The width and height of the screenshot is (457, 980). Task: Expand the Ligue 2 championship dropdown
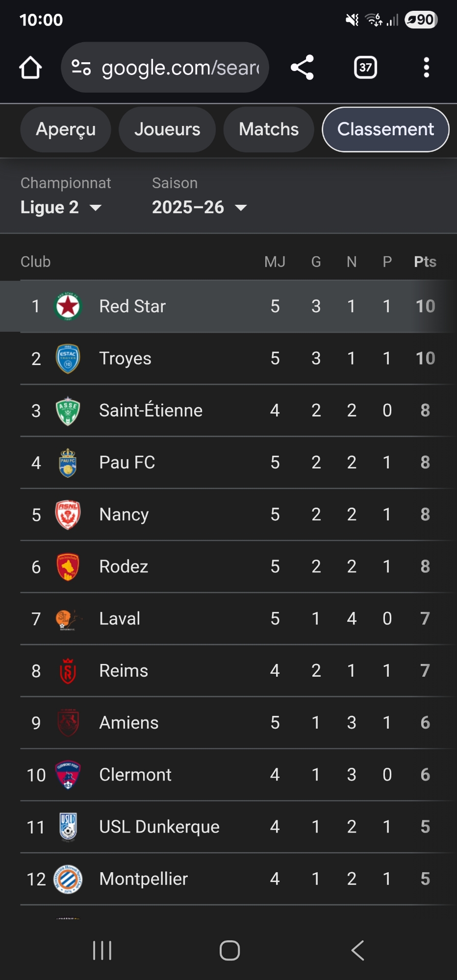click(x=61, y=207)
